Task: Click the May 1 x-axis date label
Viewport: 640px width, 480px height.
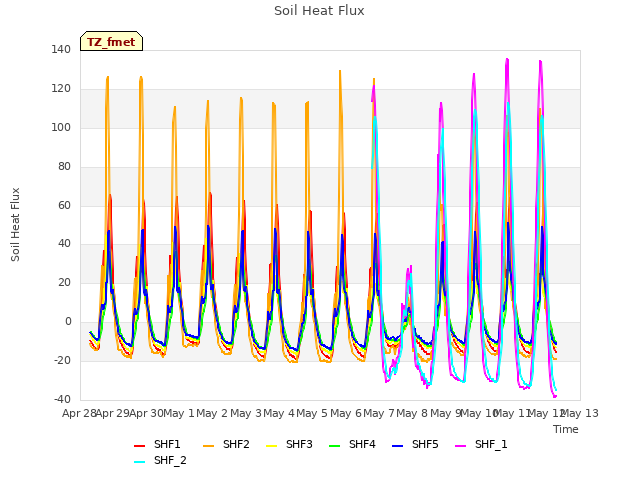Action: 179,413
